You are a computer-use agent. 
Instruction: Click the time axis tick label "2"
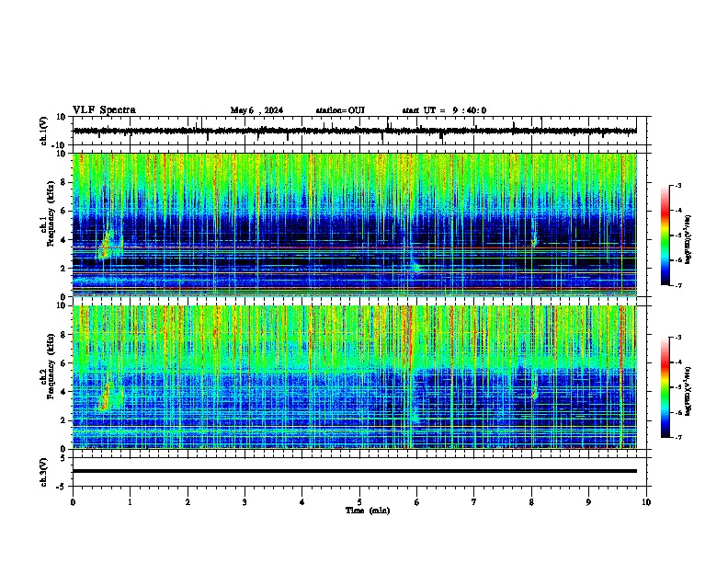point(188,502)
